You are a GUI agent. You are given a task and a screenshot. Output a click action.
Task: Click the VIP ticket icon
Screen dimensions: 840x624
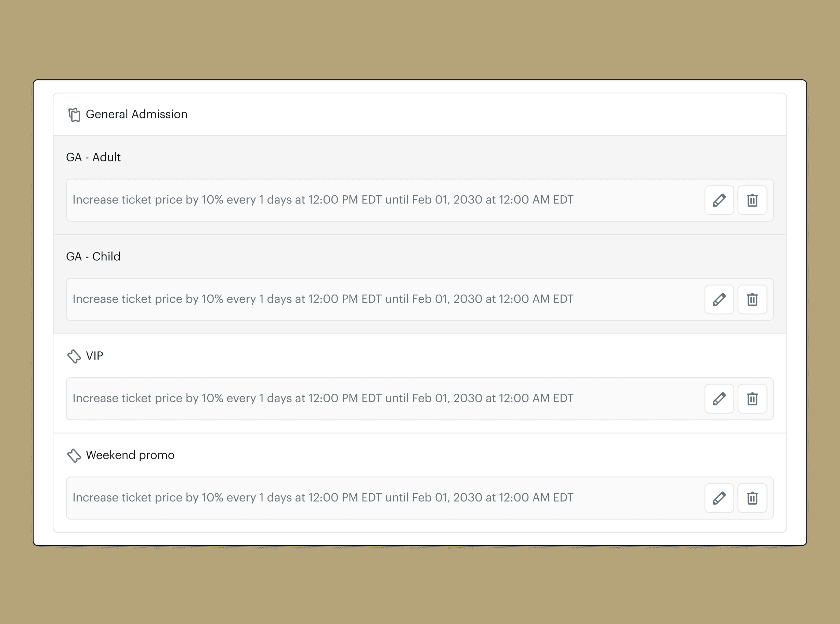click(74, 356)
